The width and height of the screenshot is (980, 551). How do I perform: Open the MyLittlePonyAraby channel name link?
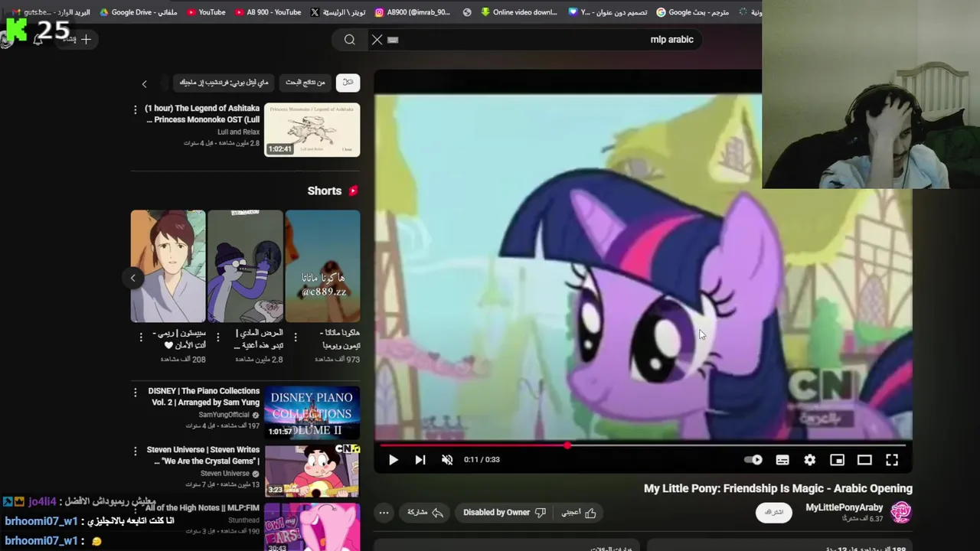click(x=844, y=507)
